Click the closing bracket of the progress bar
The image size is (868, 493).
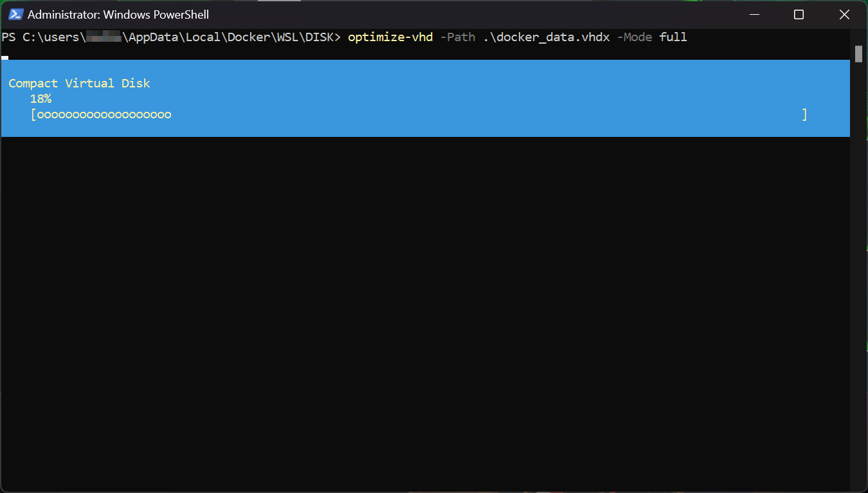[x=804, y=115]
